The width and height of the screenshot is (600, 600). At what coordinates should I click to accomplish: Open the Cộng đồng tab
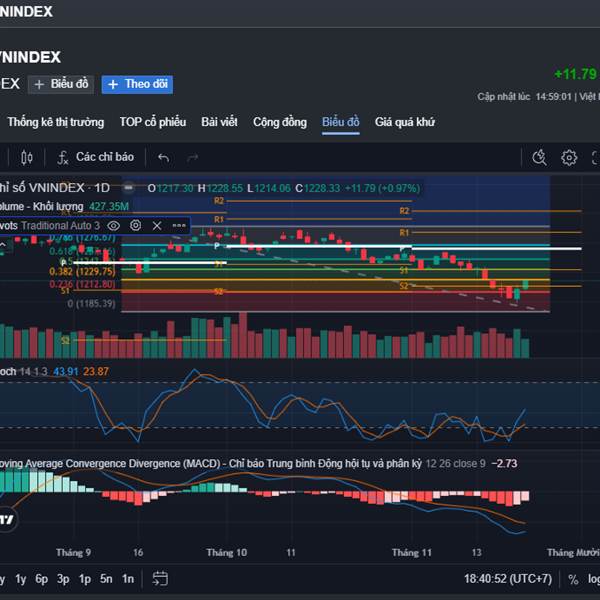(x=280, y=122)
